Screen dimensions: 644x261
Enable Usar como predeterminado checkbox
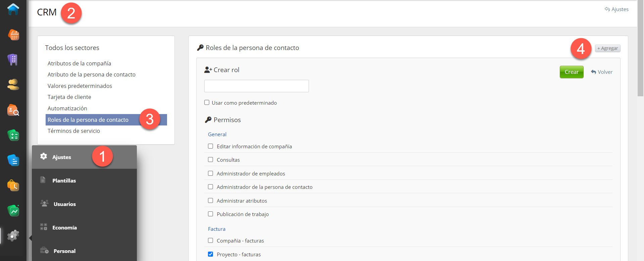click(207, 103)
